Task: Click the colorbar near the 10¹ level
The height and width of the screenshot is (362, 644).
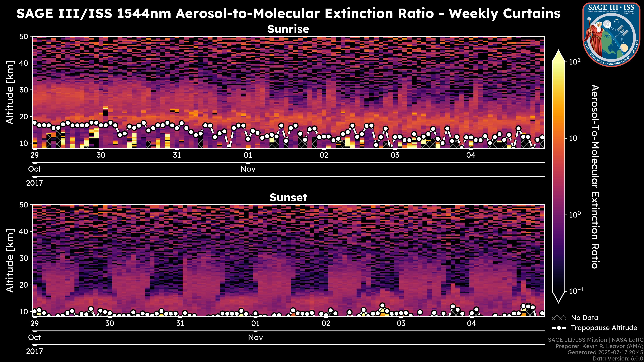Action: pos(558,138)
